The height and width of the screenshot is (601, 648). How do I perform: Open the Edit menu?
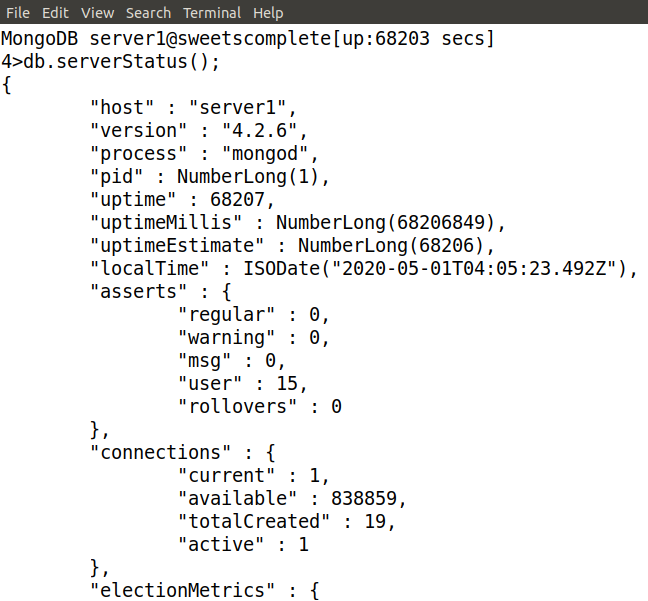[x=56, y=13]
